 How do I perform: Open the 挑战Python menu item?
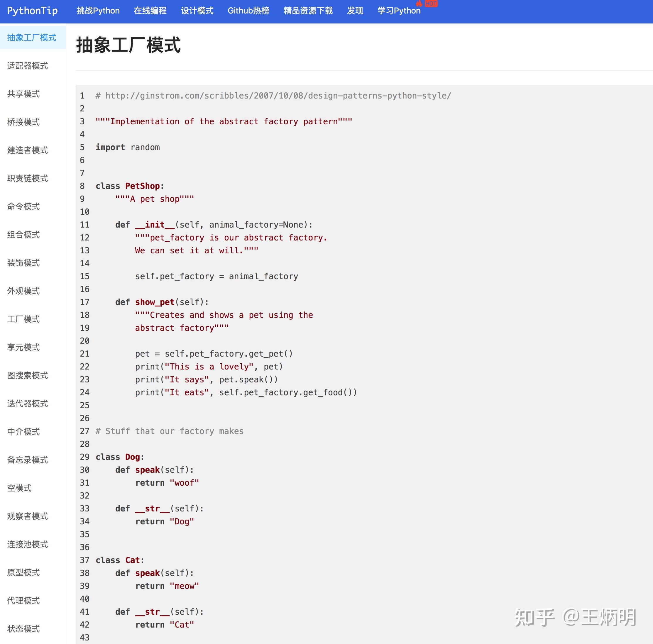(98, 11)
